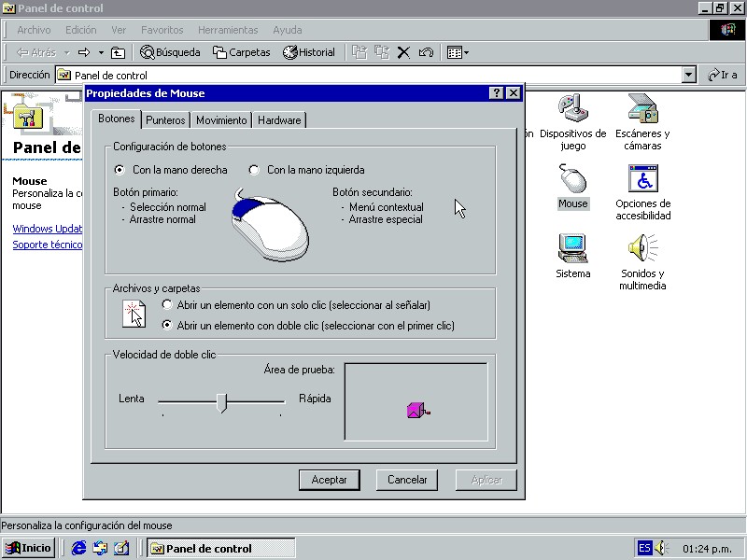The width and height of the screenshot is (747, 560).
Task: Click the Delete X toolbar icon
Action: click(403, 52)
